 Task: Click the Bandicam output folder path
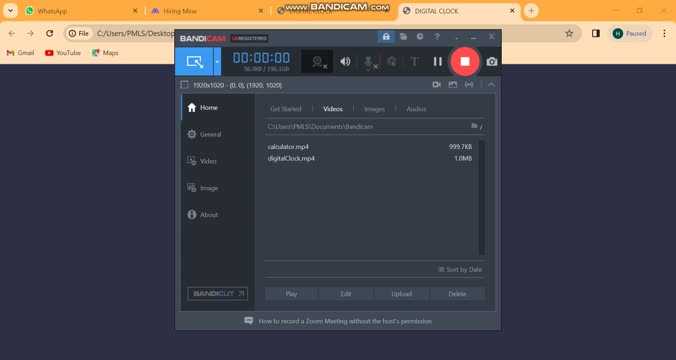click(x=320, y=127)
